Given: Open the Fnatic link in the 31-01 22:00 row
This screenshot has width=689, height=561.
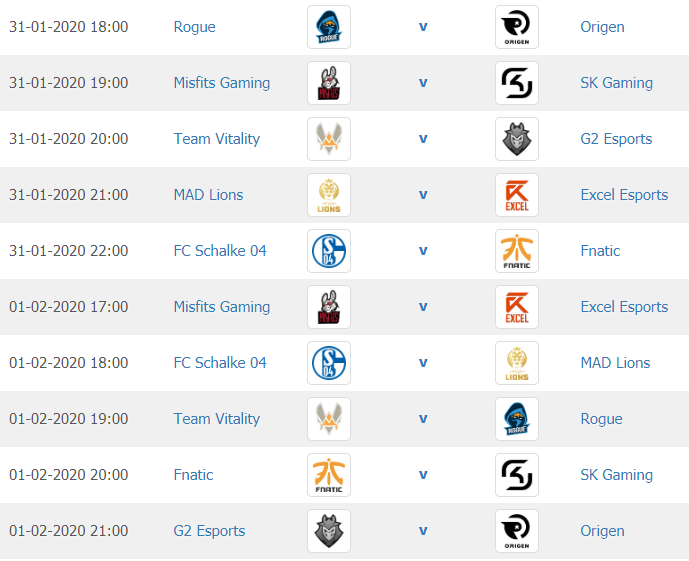Looking at the screenshot, I should pos(600,251).
